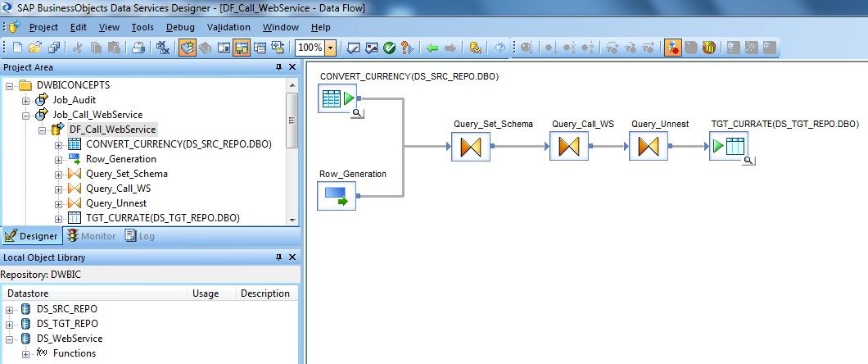
Task: Toggle the Variables window toolbar button
Action: pyautogui.click(x=224, y=48)
